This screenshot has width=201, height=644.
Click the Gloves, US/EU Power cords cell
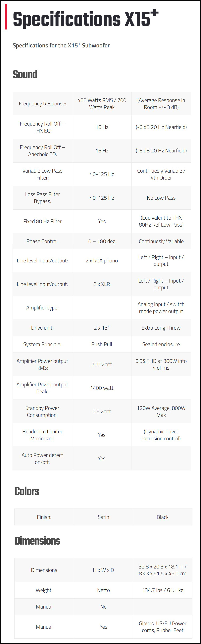coord(163,626)
